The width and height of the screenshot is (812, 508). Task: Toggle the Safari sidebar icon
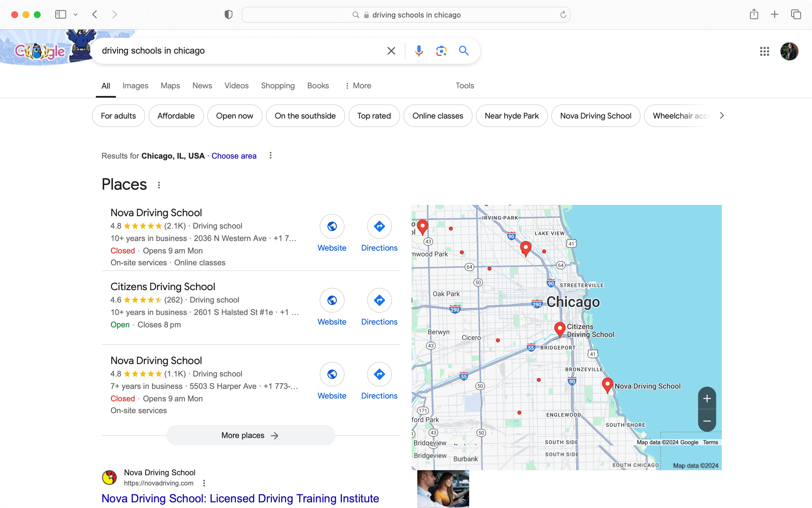[x=60, y=14]
